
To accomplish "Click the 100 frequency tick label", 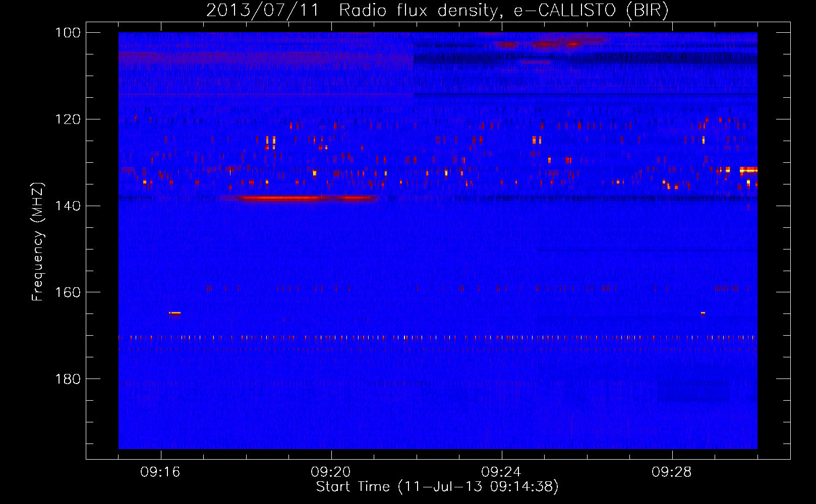I will click(68, 33).
